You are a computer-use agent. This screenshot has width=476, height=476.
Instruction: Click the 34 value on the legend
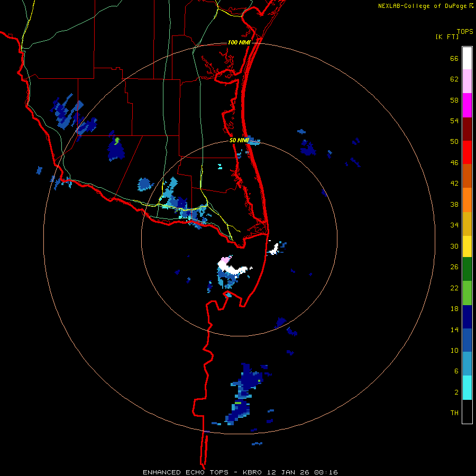pyautogui.click(x=454, y=225)
